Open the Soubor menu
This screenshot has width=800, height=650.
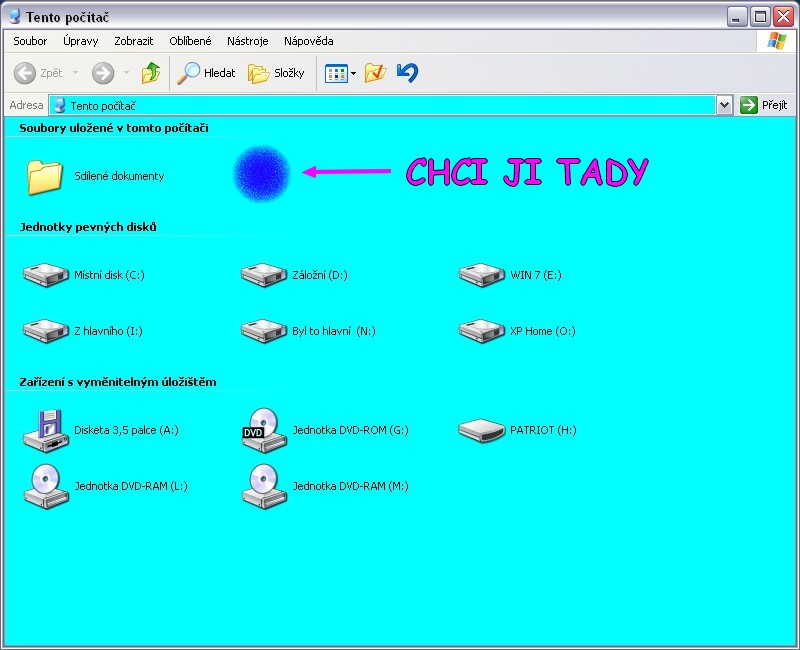(30, 41)
